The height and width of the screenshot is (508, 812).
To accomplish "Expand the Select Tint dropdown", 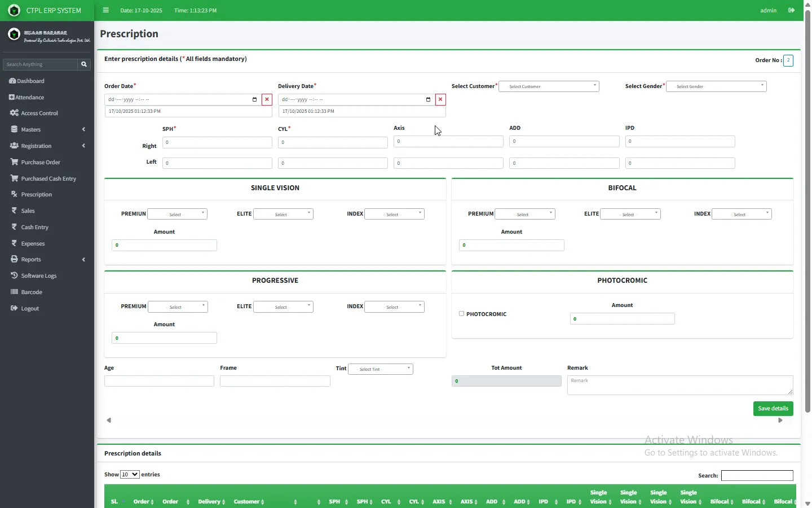I will point(381,369).
